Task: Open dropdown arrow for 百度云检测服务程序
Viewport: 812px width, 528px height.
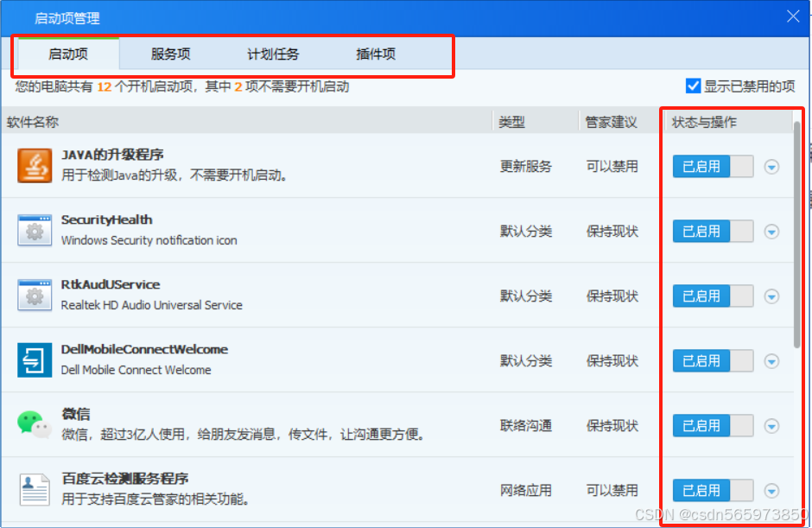Action: pyautogui.click(x=771, y=491)
